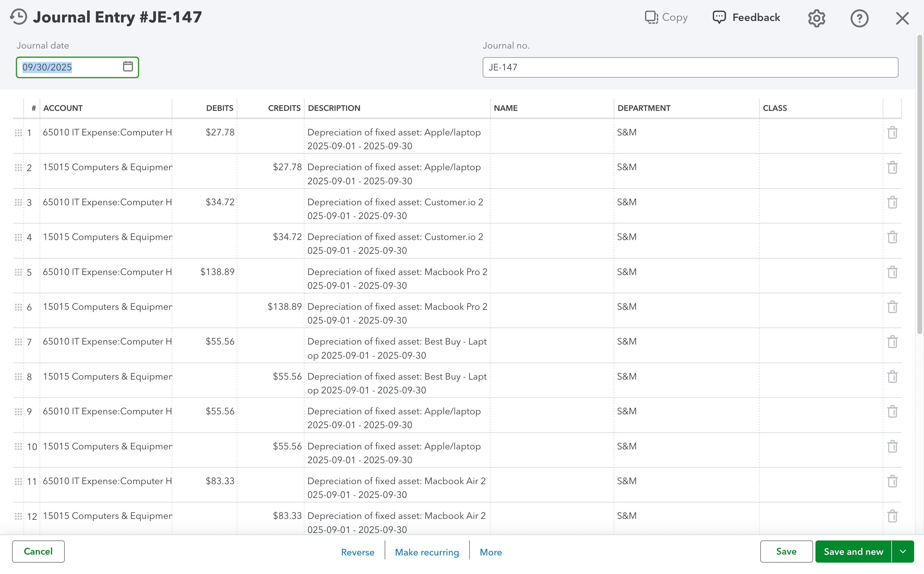924x574 pixels.
Task: Open the More menu
Action: pyautogui.click(x=490, y=552)
